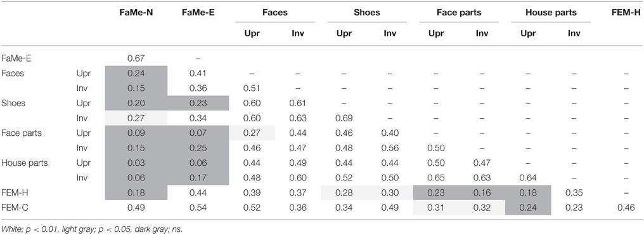Select the 0.65 value in Face parts Upr column
This screenshot has width=644, height=235.
coord(435,178)
